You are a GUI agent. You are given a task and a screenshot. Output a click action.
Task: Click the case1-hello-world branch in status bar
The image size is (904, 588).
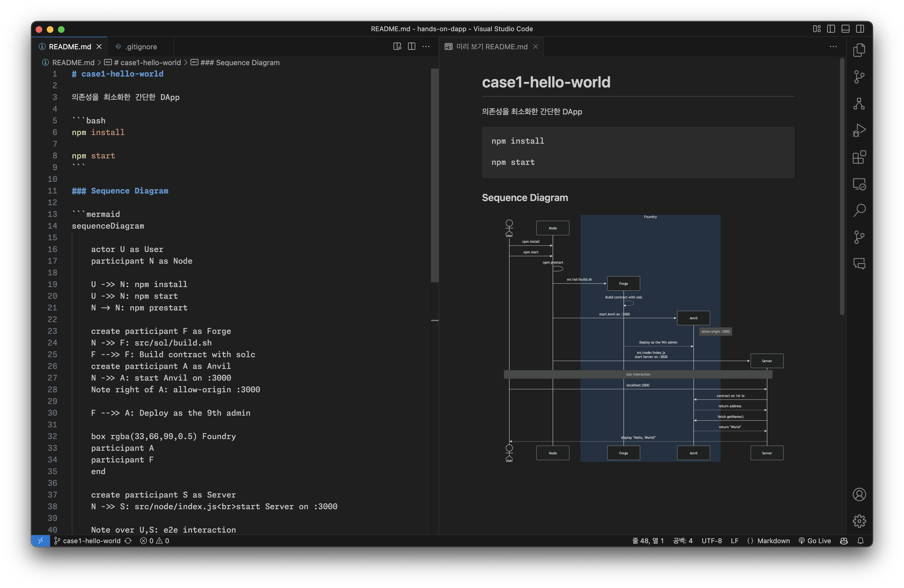(91, 540)
